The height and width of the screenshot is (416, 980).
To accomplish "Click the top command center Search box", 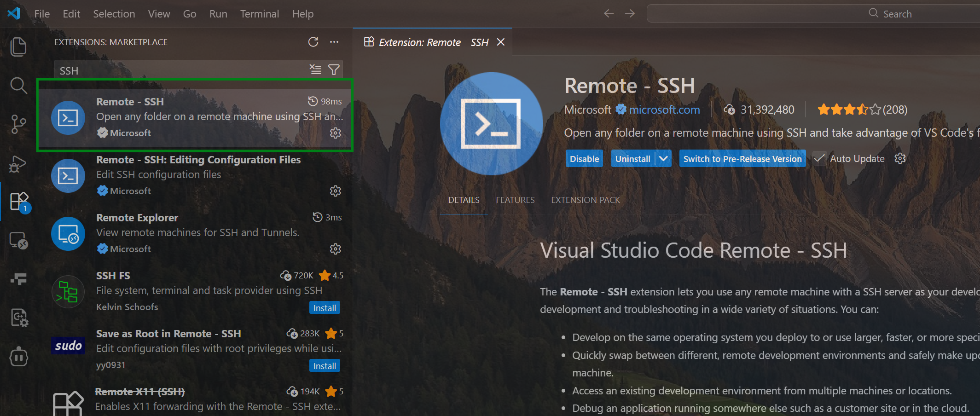I will (813, 14).
